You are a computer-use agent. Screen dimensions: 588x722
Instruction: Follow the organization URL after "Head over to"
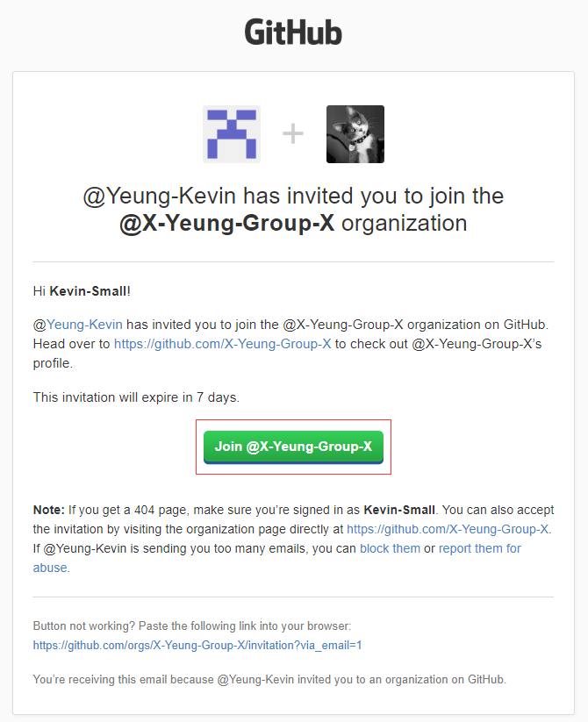point(222,344)
